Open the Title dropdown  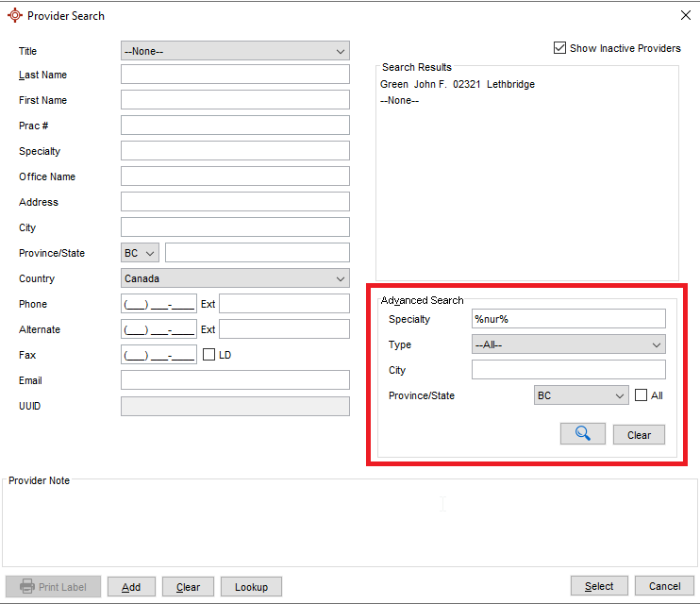click(x=235, y=51)
